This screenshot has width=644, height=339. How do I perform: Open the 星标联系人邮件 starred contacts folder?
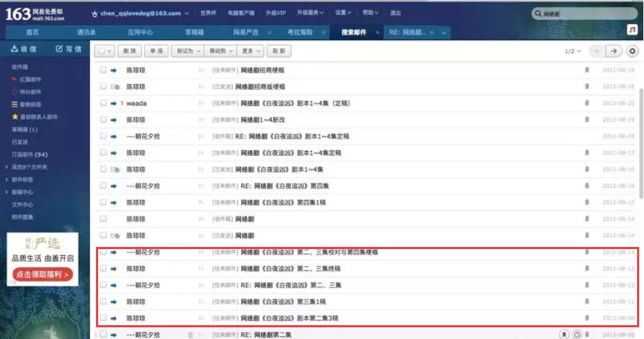[x=35, y=117]
